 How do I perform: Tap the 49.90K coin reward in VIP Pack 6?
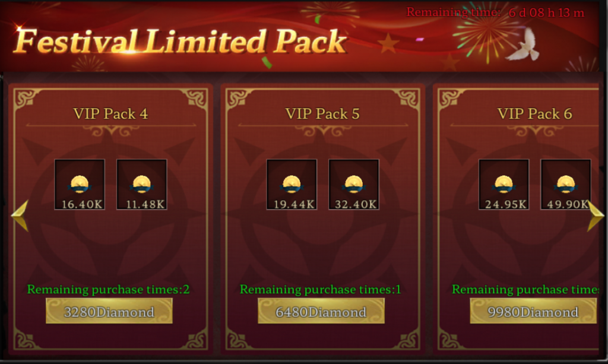click(x=566, y=185)
